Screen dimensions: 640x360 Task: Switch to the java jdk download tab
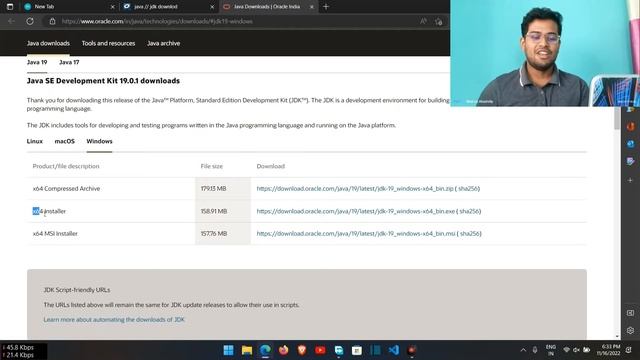point(168,7)
